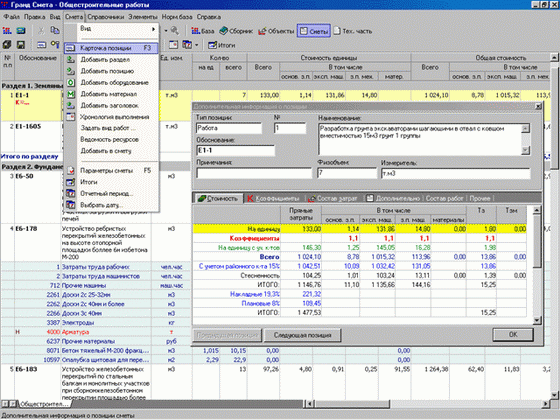The image size is (560, 420).
Task: Click the Физобъем field
Action: click(347, 173)
